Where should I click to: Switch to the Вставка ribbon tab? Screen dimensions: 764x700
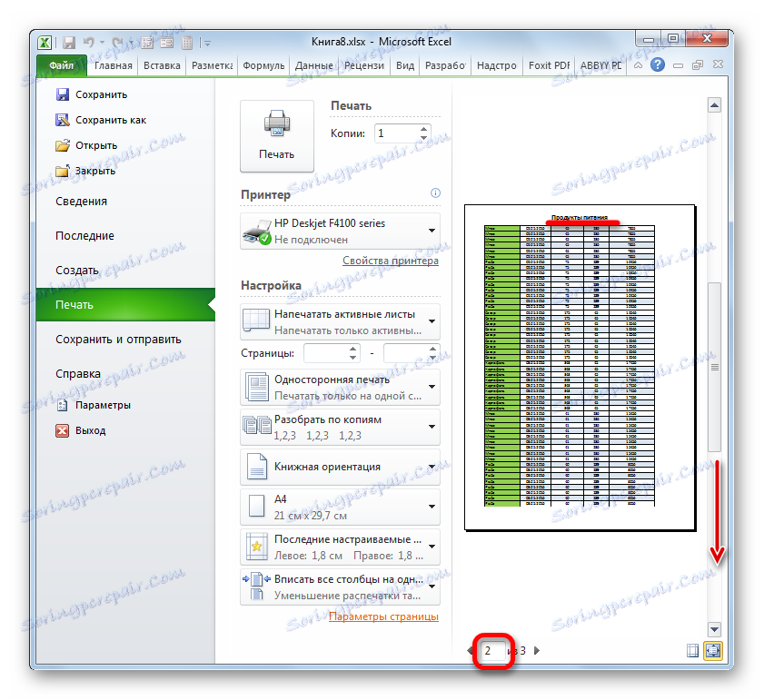pos(162,65)
